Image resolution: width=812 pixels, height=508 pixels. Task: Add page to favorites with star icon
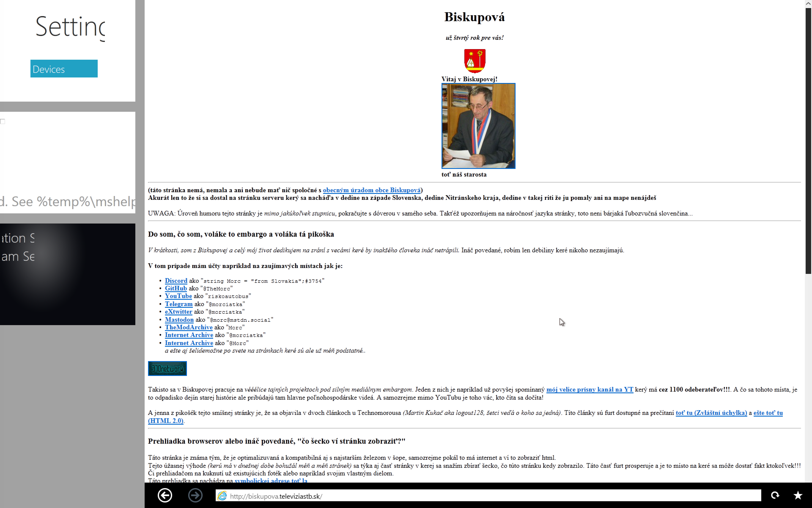tap(798, 495)
